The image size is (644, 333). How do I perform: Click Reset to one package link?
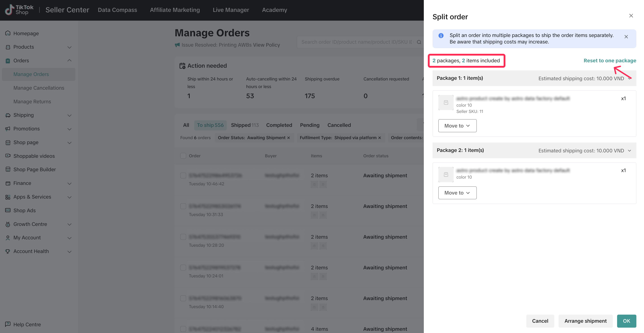tap(609, 61)
